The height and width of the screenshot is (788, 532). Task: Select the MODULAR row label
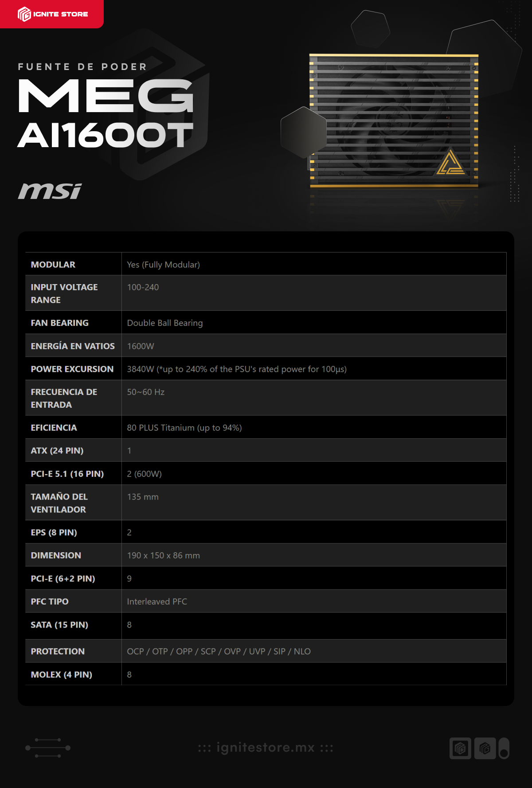(53, 265)
